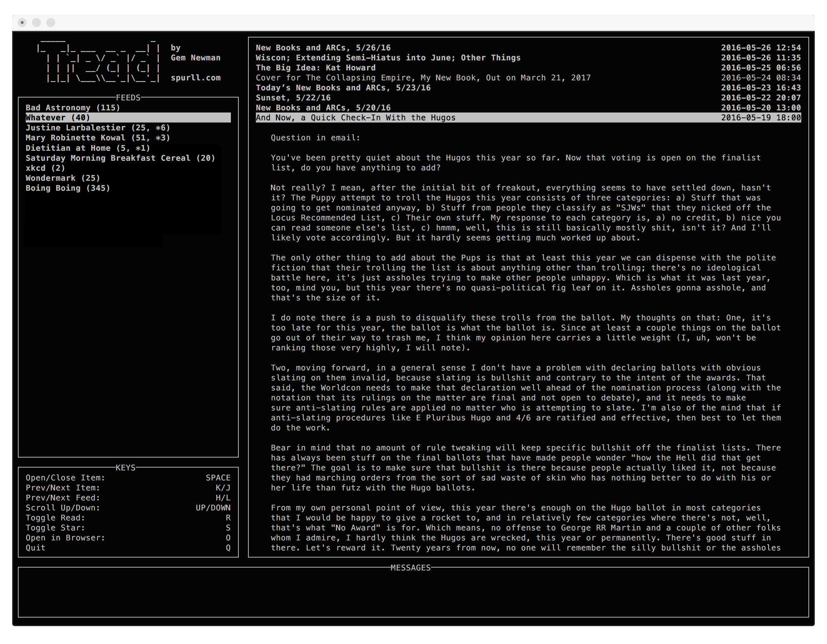Screen dimensions: 827x644
Task: Open the Mary Robinette Kowal feed
Action: coord(128,138)
